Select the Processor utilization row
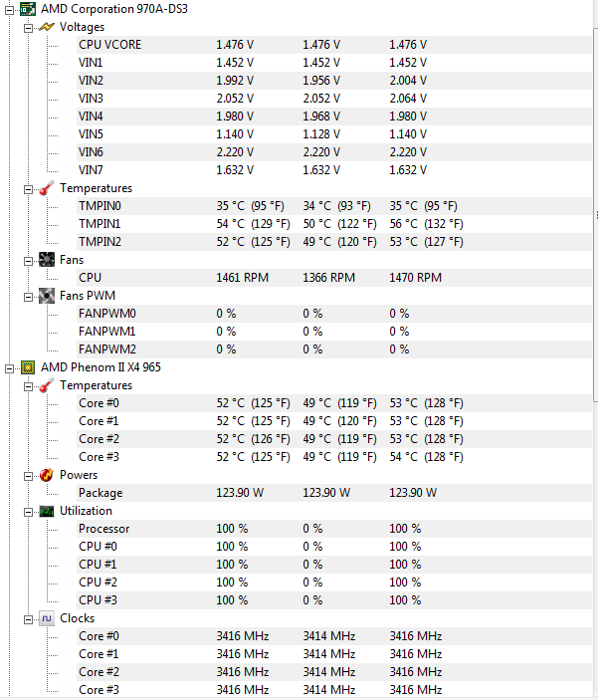Screen dimensions: 598x700 coord(103,529)
